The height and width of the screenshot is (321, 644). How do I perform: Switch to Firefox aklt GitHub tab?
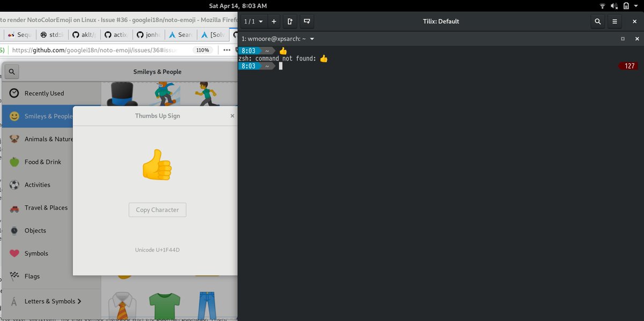[84, 34]
